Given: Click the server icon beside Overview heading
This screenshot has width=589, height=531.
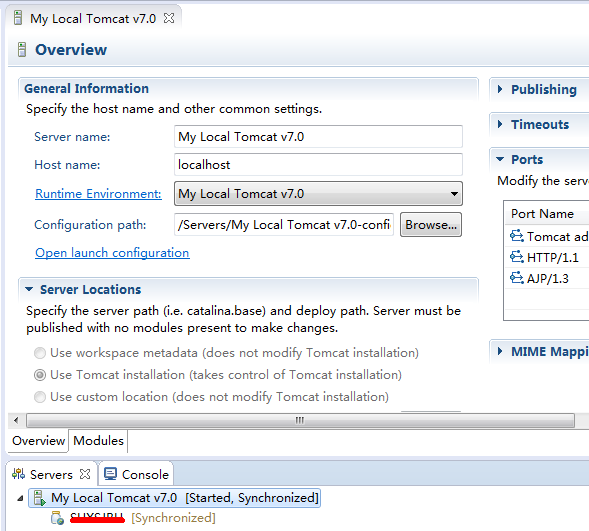Looking at the screenshot, I should [x=22, y=50].
